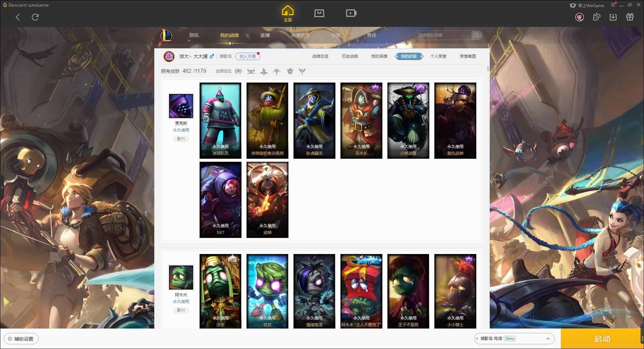Open the 战绩总览 sub-tab

[x=320, y=56]
